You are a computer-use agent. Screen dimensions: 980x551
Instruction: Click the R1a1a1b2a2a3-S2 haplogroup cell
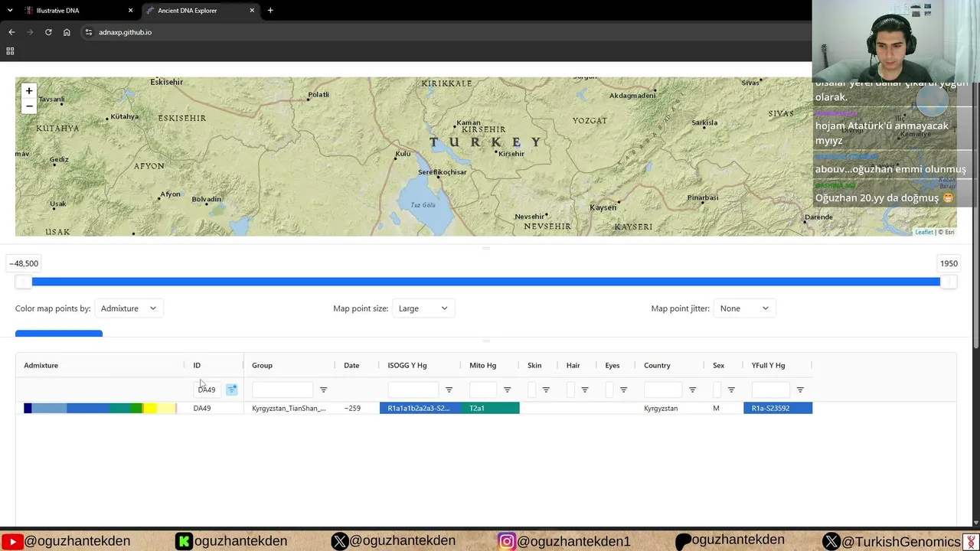420,408
